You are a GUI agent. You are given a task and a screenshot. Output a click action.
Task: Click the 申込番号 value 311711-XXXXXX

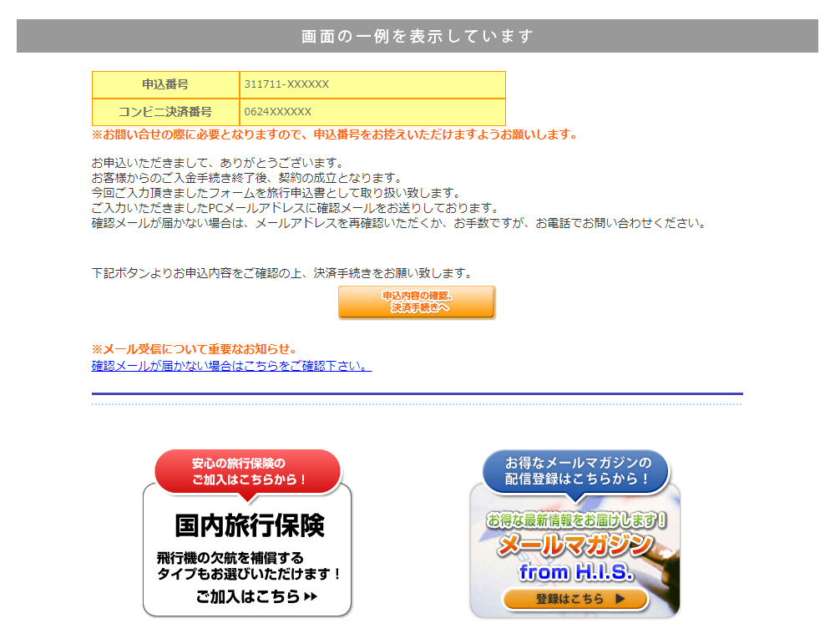286,84
